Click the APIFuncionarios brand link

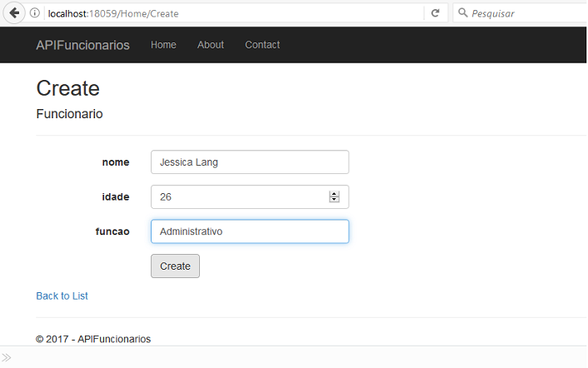click(x=83, y=45)
